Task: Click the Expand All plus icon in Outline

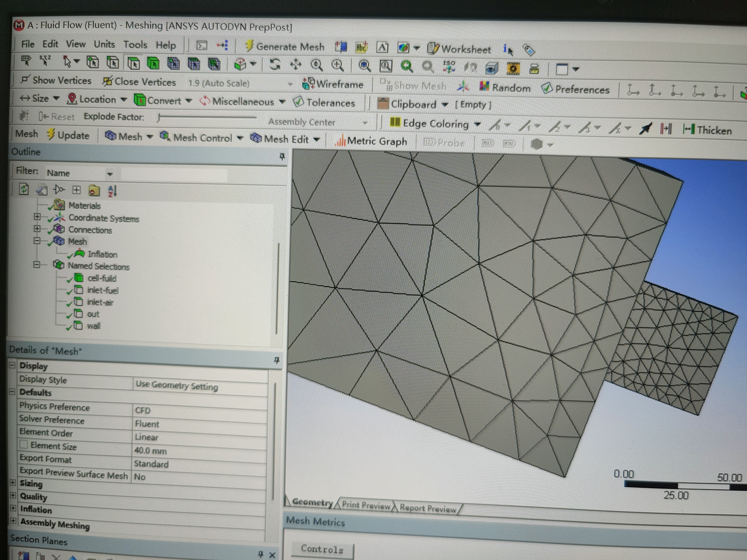Action: pyautogui.click(x=77, y=190)
